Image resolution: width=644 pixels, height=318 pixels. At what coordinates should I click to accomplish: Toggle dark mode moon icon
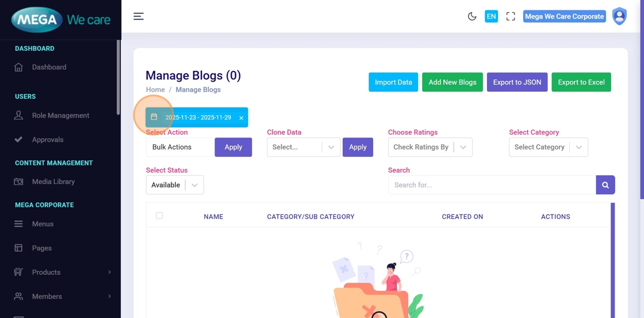click(472, 16)
